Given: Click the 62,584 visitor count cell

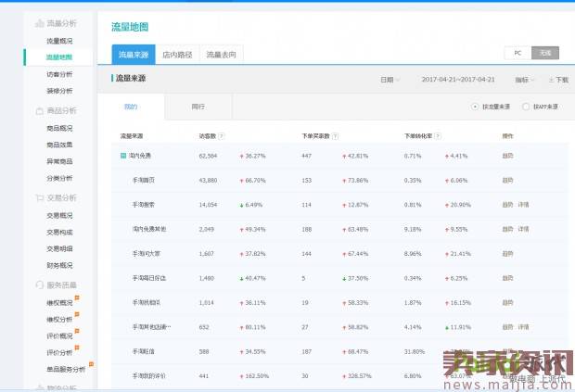Looking at the screenshot, I should pyautogui.click(x=208, y=156).
